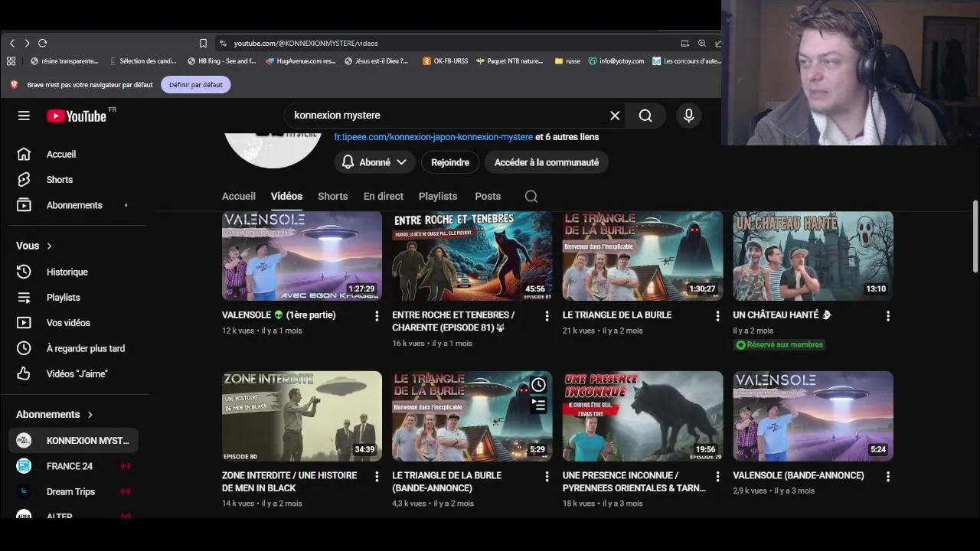Open Shorts in the sidebar
The width and height of the screenshot is (980, 551).
(x=74, y=180)
